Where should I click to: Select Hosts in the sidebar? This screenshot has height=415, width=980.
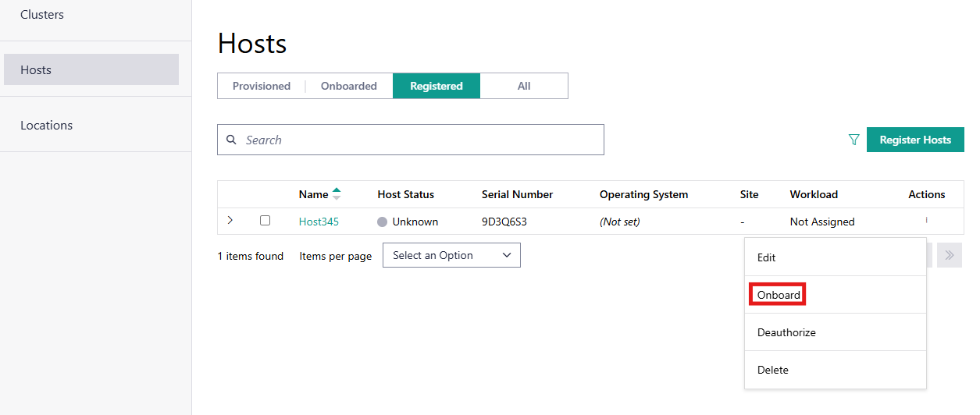click(x=36, y=69)
